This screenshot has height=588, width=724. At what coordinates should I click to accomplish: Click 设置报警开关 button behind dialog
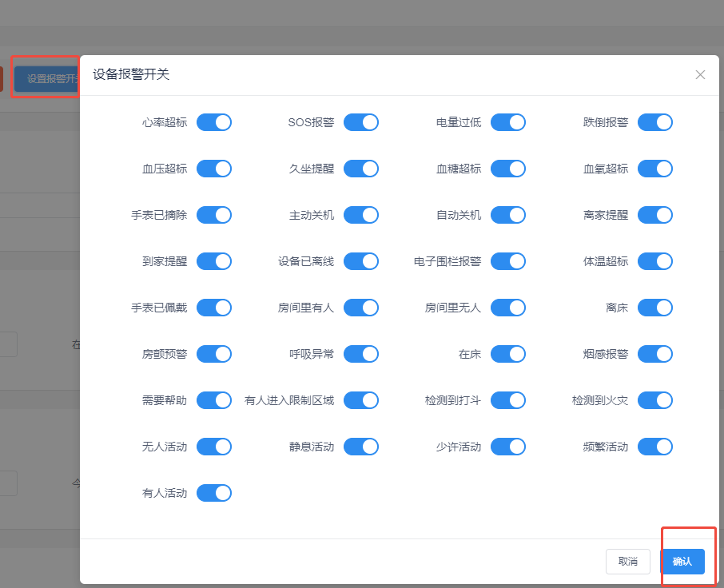click(46, 79)
